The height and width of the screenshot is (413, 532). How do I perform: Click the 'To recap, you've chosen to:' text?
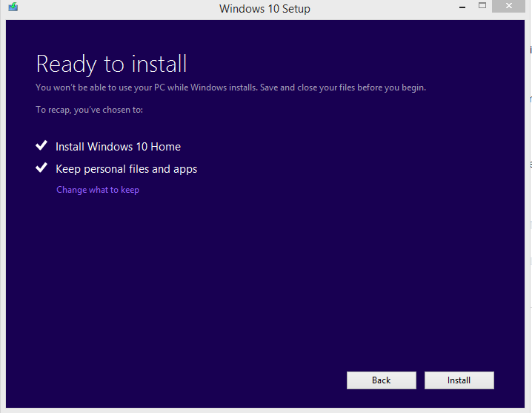point(89,110)
